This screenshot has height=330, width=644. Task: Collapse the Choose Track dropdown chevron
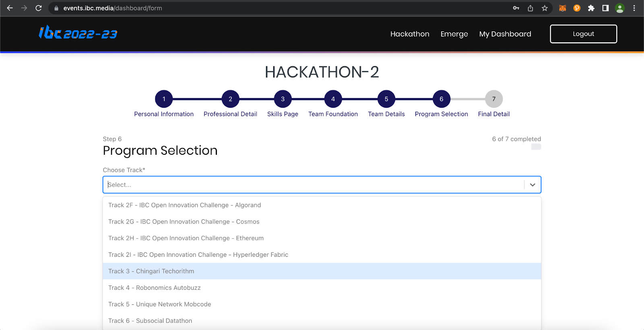(x=533, y=185)
